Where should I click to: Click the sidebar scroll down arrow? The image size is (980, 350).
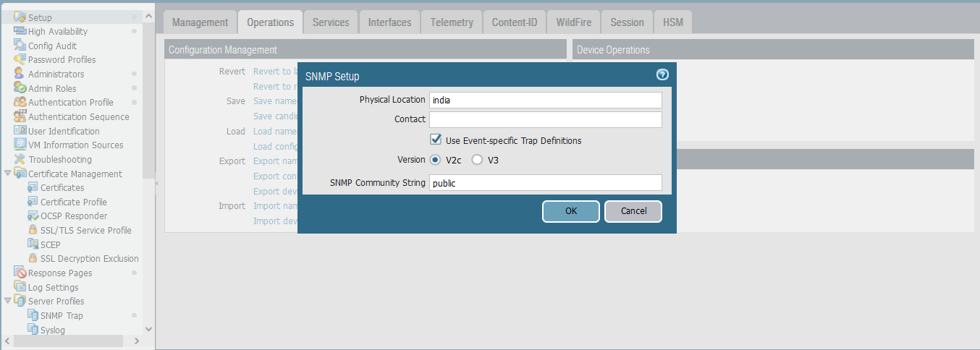(x=149, y=328)
